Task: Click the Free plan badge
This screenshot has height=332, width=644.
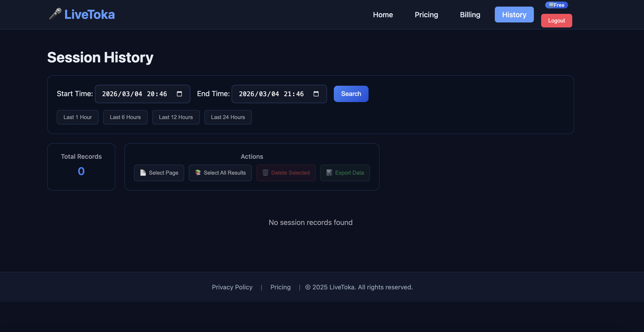Action: [556, 5]
